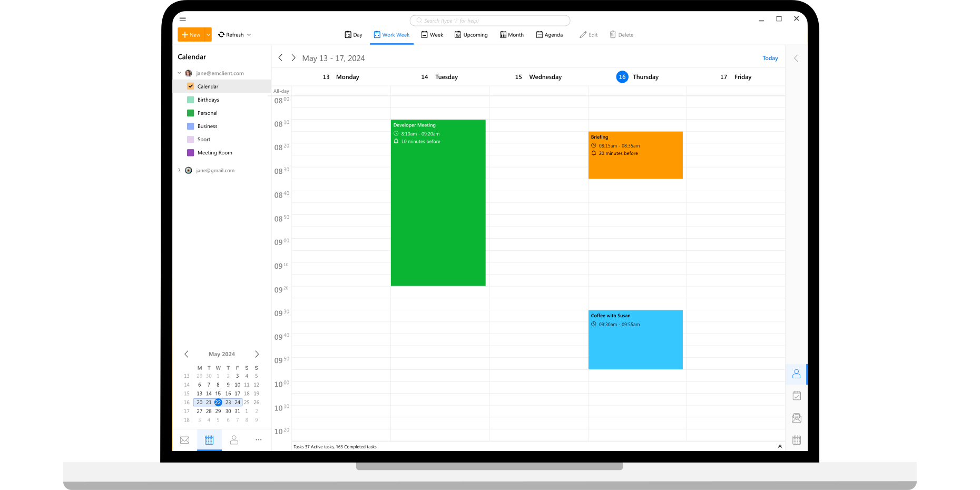
Task: Click the search input field
Action: [x=490, y=21]
